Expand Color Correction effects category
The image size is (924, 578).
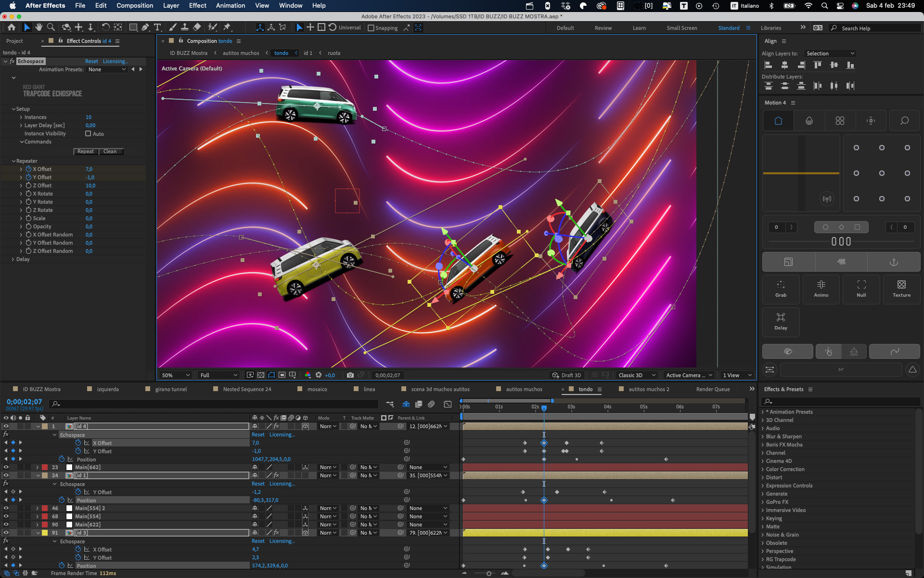pyautogui.click(x=763, y=469)
